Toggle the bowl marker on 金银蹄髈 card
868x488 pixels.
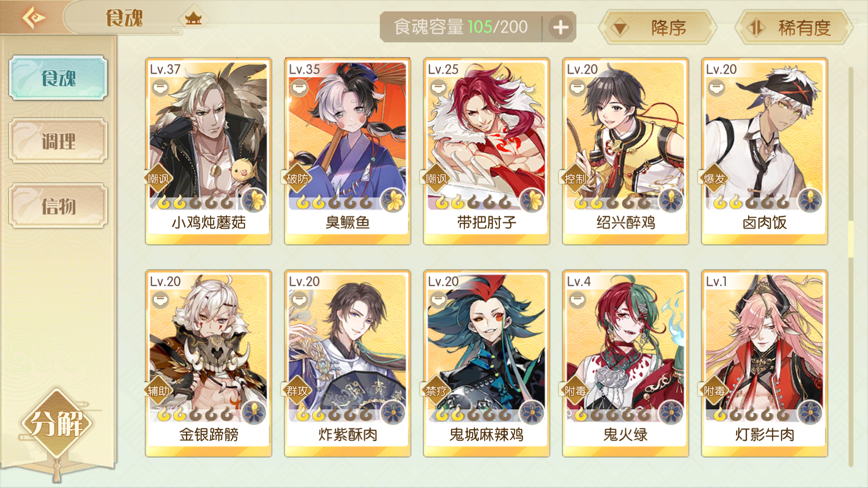click(160, 300)
